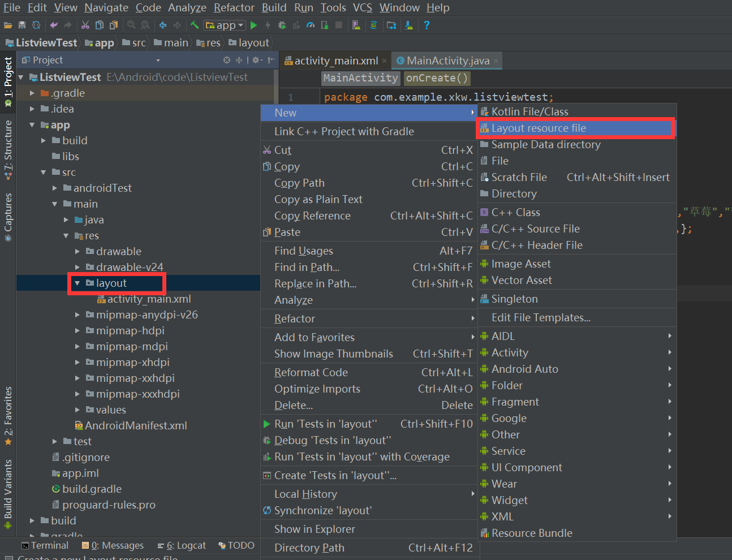Image resolution: width=732 pixels, height=560 pixels.
Task: Select Find Usages context entry
Action: coord(369,251)
